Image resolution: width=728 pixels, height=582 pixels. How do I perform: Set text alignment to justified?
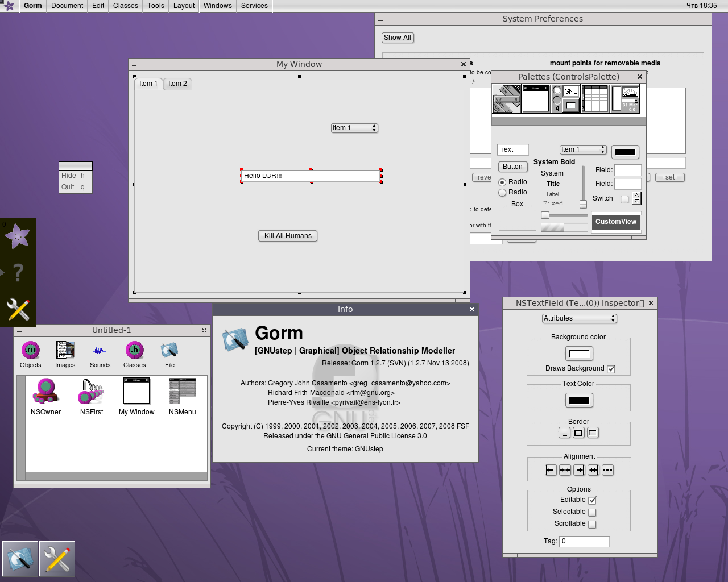[593, 470]
